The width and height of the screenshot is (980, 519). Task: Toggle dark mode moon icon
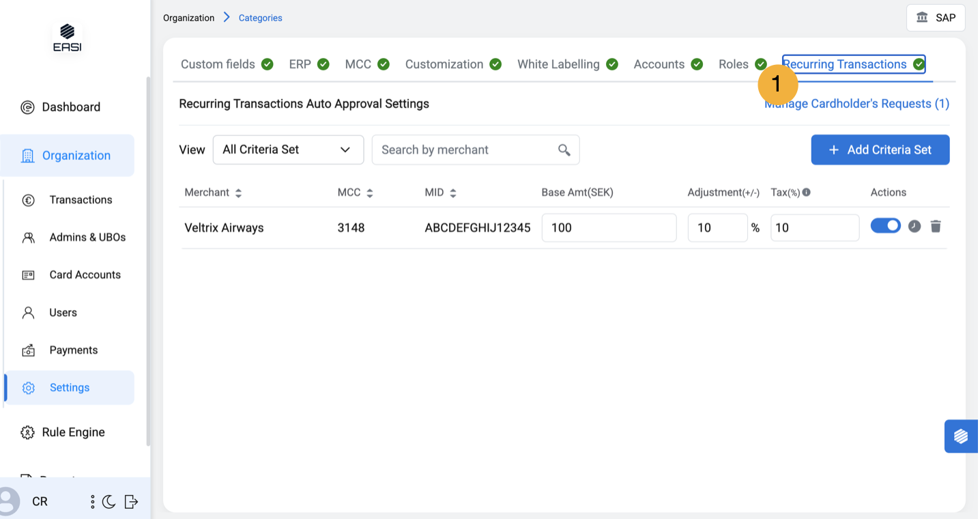[x=109, y=502]
